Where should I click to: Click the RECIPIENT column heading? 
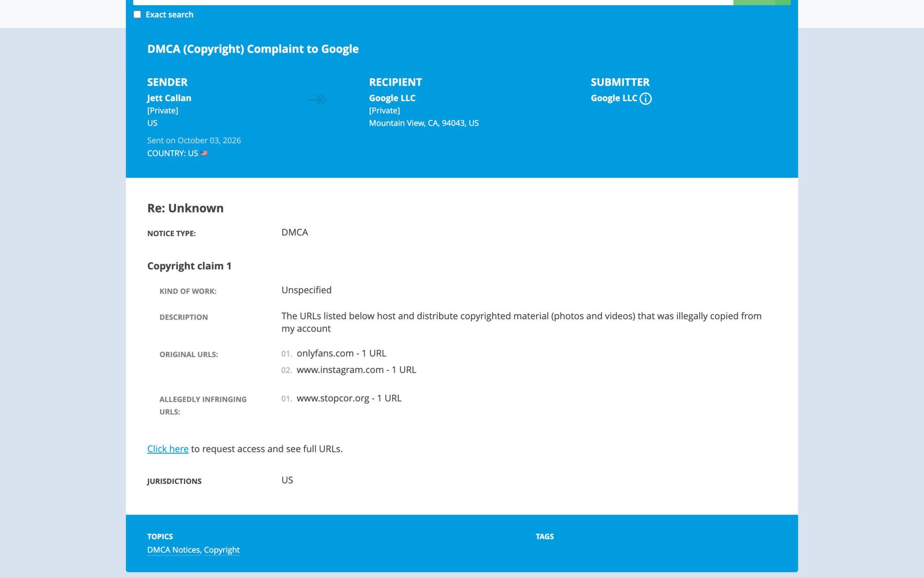pyautogui.click(x=395, y=82)
